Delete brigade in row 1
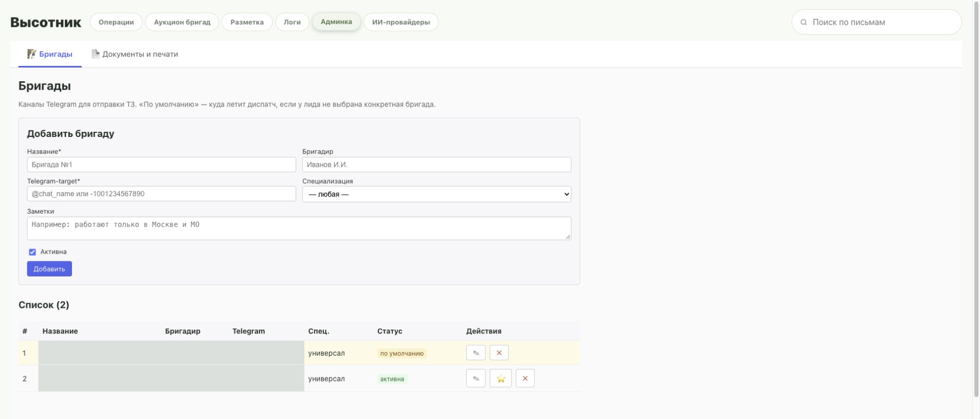This screenshot has width=980, height=419. coord(499,353)
